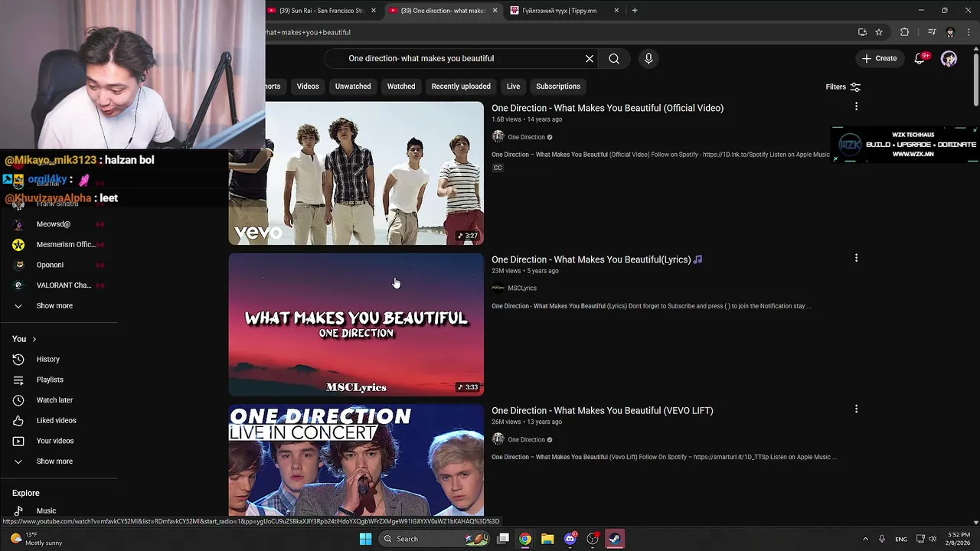
Task: Clear the YouTube search box text
Action: (x=590, y=58)
